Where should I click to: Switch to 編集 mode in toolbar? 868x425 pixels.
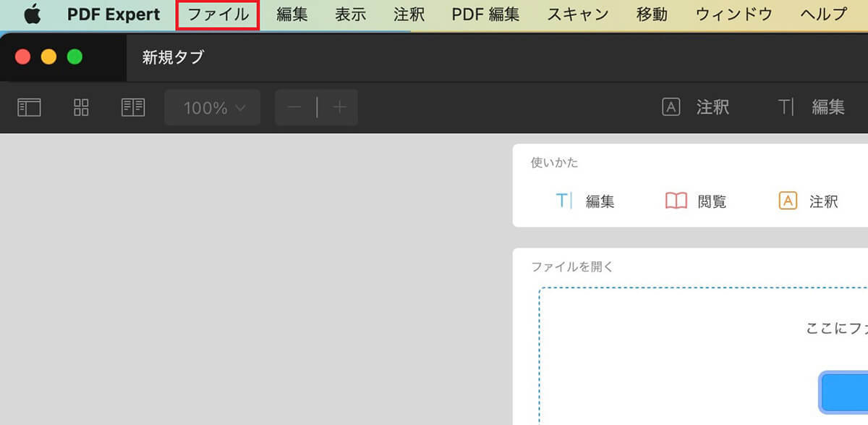(x=811, y=107)
